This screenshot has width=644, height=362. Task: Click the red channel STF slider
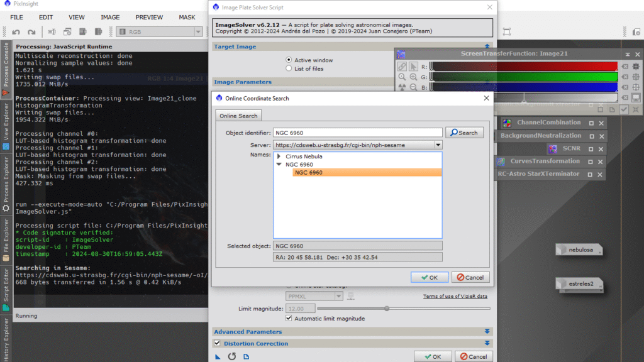524,67
